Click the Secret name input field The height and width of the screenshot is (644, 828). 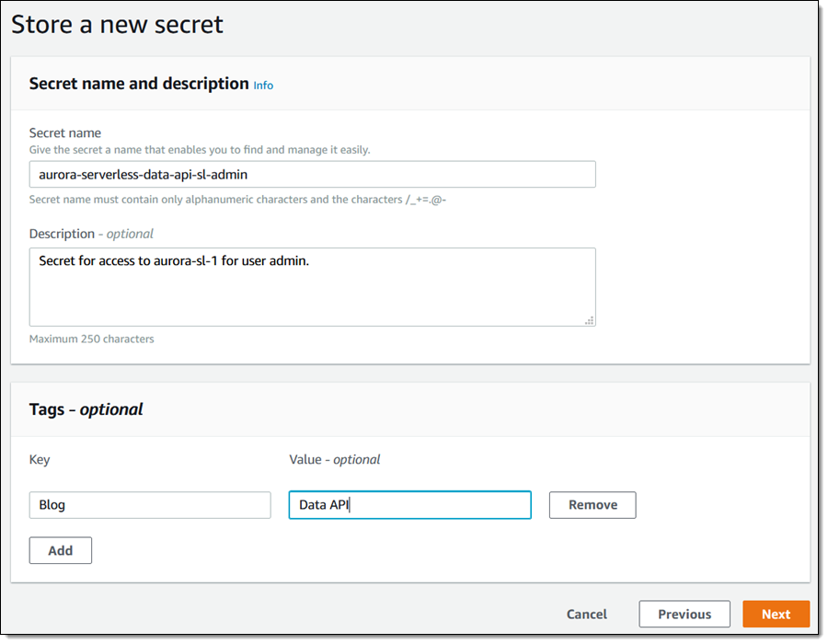[312, 174]
